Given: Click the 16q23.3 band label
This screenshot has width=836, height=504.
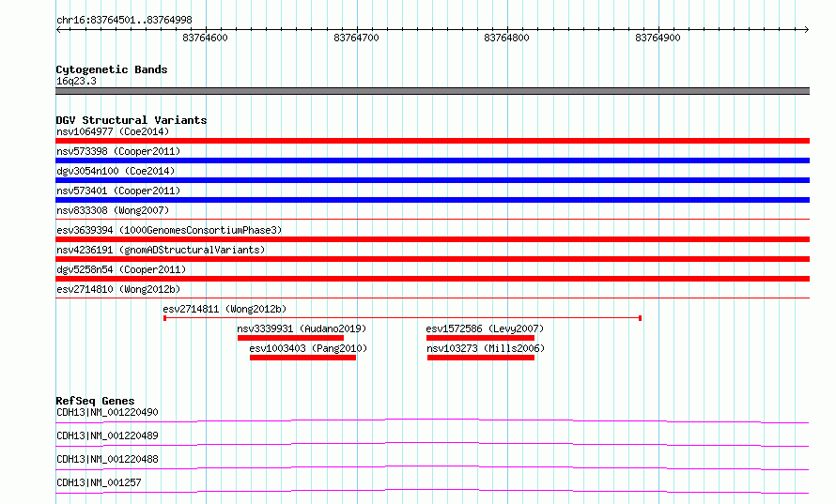Looking at the screenshot, I should coord(76,81).
